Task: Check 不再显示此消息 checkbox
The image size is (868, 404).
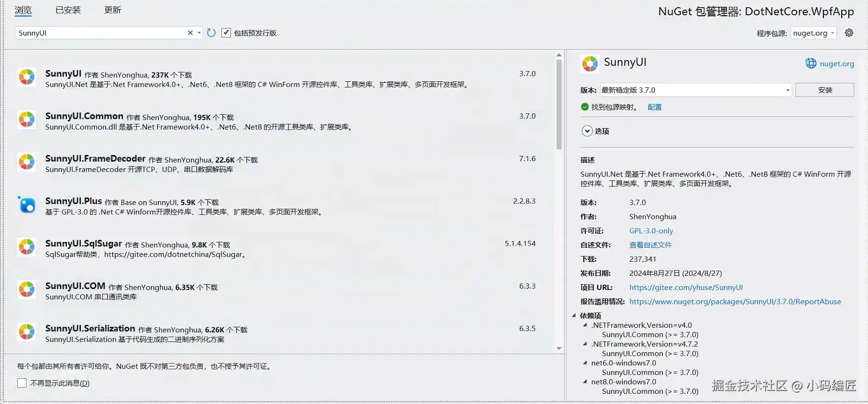Action: (22, 383)
